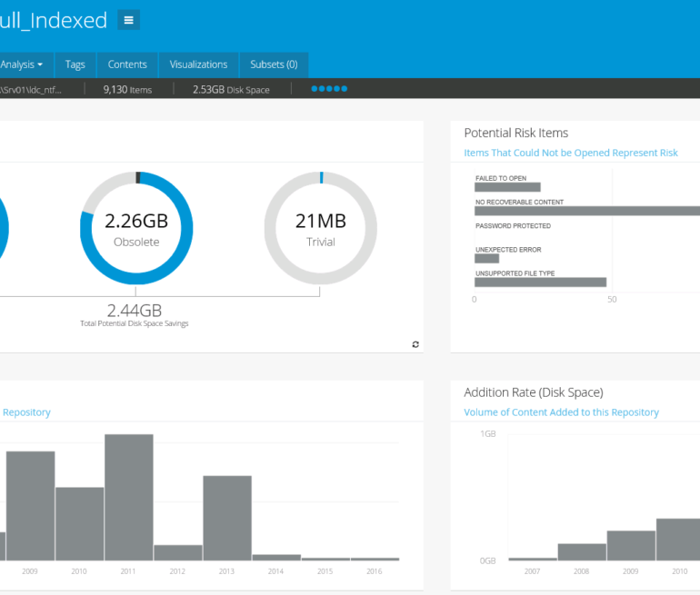Viewport: 700px width, 595px height.
Task: Select the 2016 bar in left histogram
Action: (375, 559)
